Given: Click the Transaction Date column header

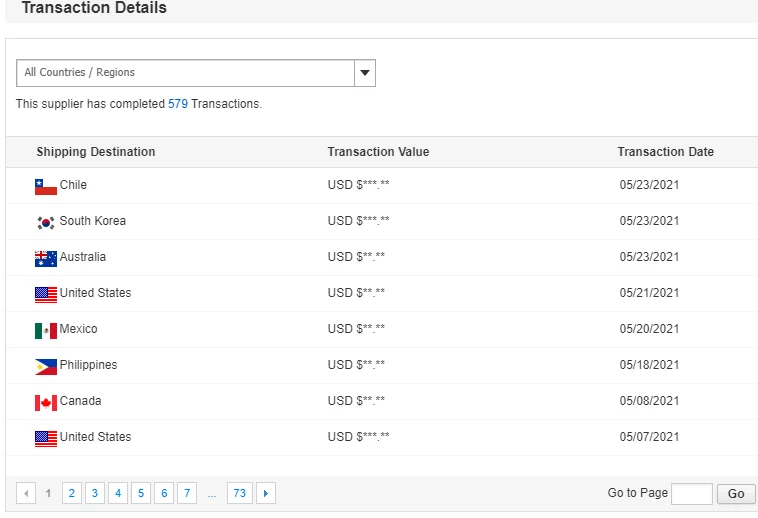Looking at the screenshot, I should click(x=665, y=152).
